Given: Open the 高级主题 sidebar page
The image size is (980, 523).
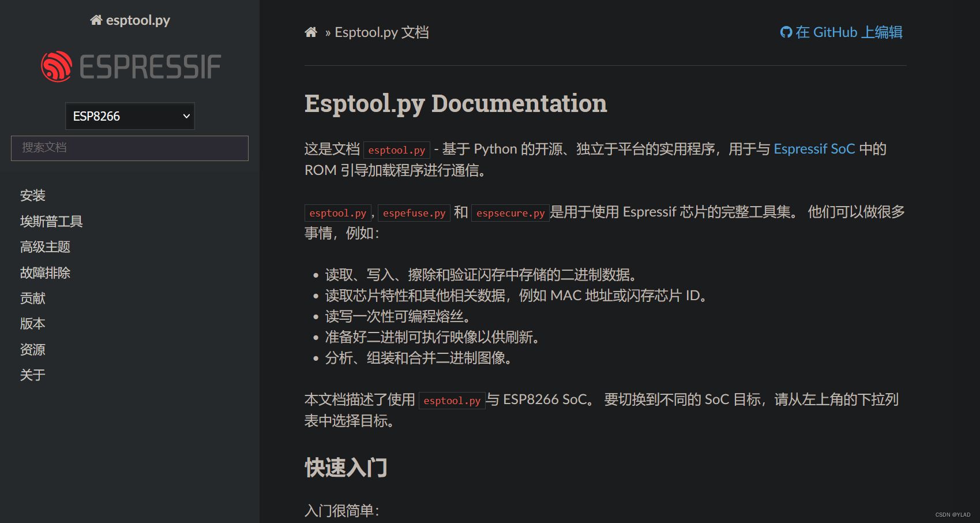Looking at the screenshot, I should coord(45,247).
